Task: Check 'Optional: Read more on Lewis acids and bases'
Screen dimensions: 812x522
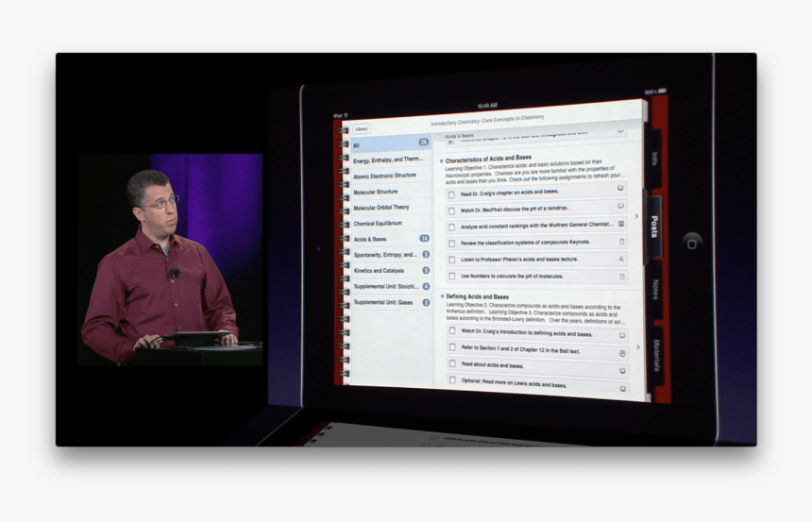Action: click(452, 380)
